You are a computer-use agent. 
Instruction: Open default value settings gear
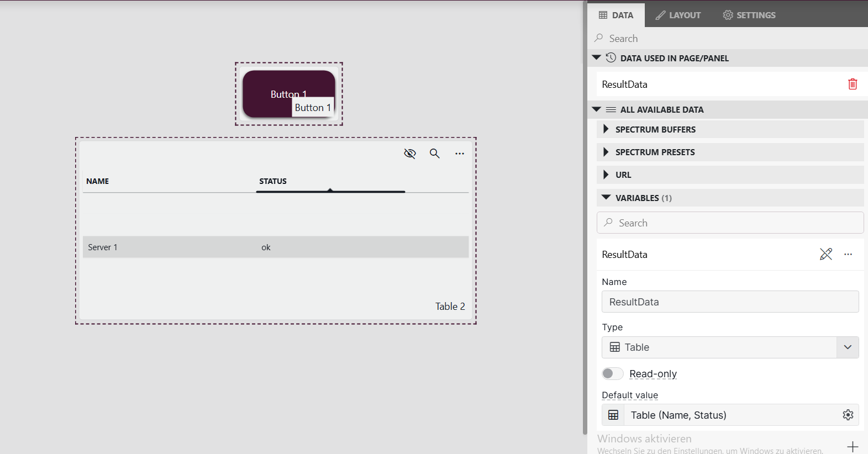coord(848,415)
